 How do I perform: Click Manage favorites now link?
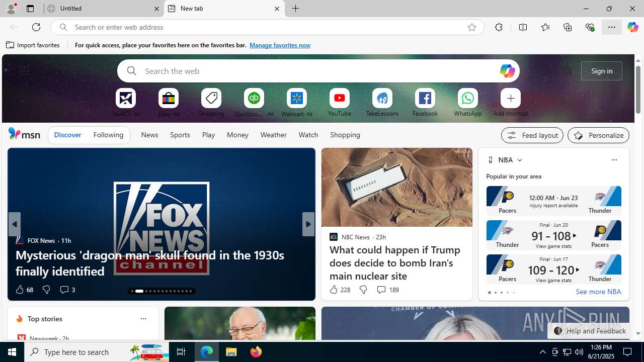coord(280,45)
